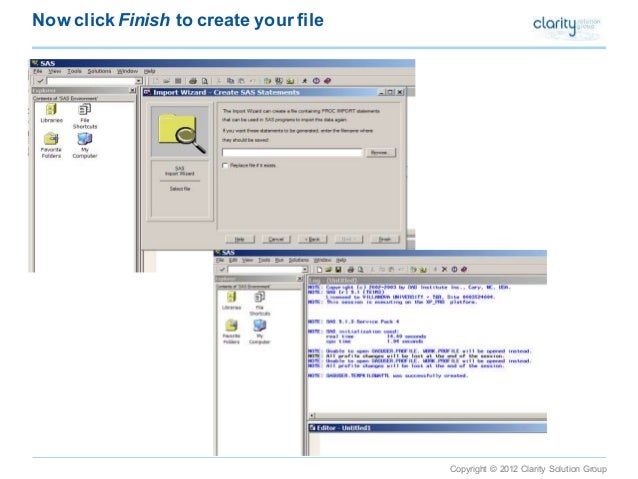
Task: Open Favorite Folders in Explorer of SAS Log window
Action: 231,331
